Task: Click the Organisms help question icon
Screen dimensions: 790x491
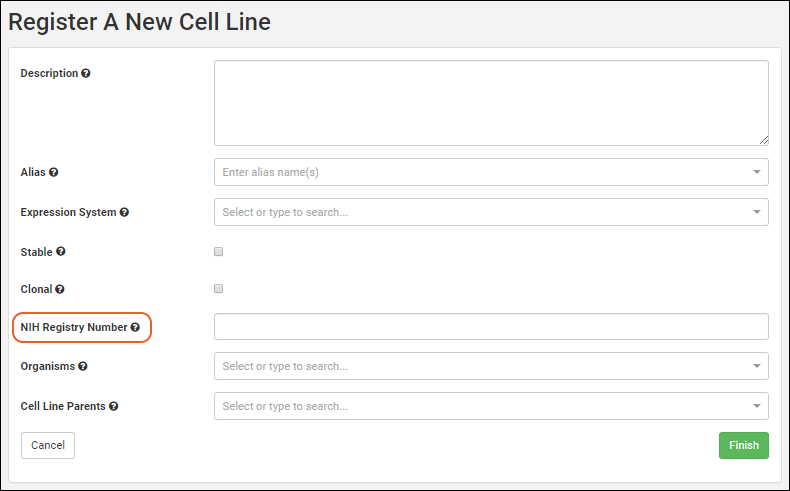Action: click(83, 366)
